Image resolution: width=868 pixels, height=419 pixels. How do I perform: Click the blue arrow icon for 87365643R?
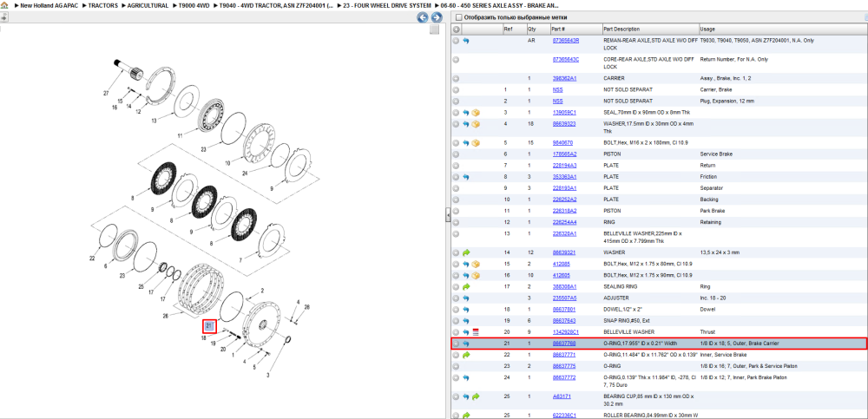pyautogui.click(x=466, y=41)
